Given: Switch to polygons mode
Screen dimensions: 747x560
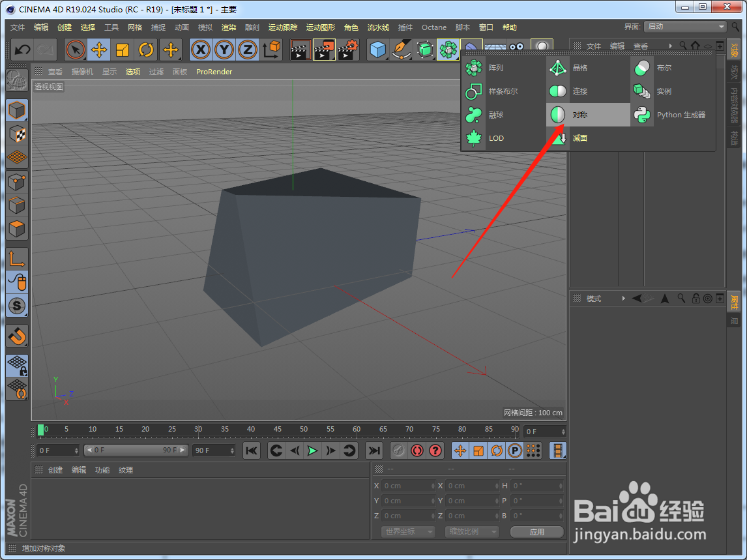Looking at the screenshot, I should [x=17, y=229].
